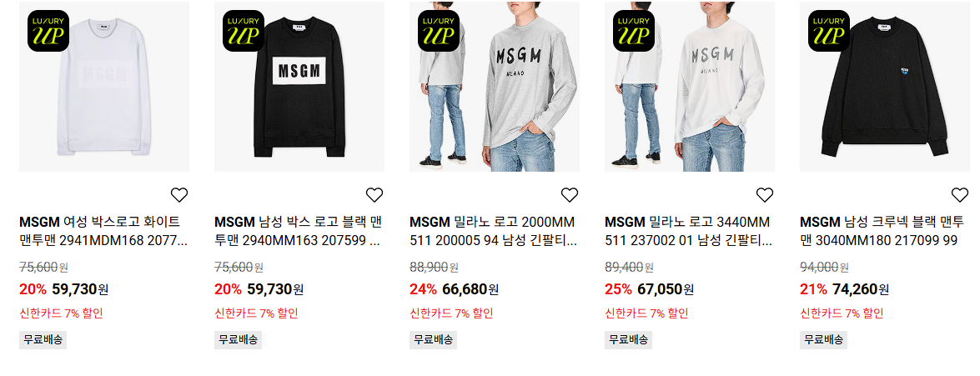Select Luxury UP badge on gray long sleeve
This screenshot has width=980, height=376.
click(x=438, y=31)
